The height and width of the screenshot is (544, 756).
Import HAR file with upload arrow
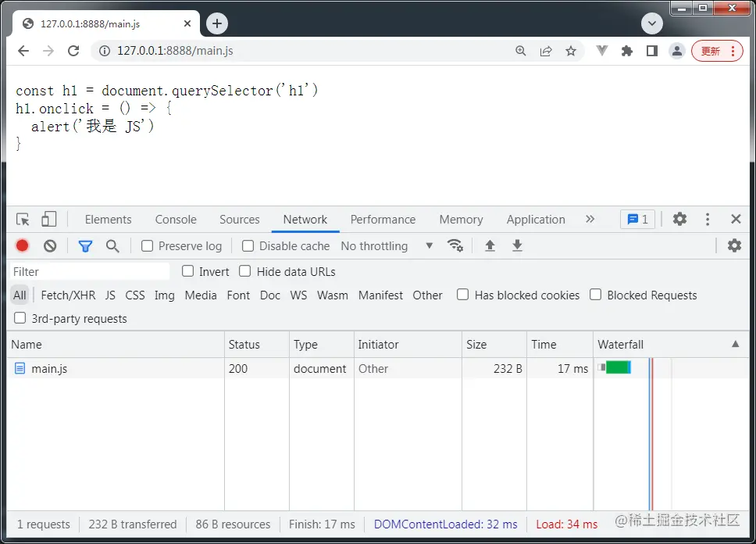(490, 245)
